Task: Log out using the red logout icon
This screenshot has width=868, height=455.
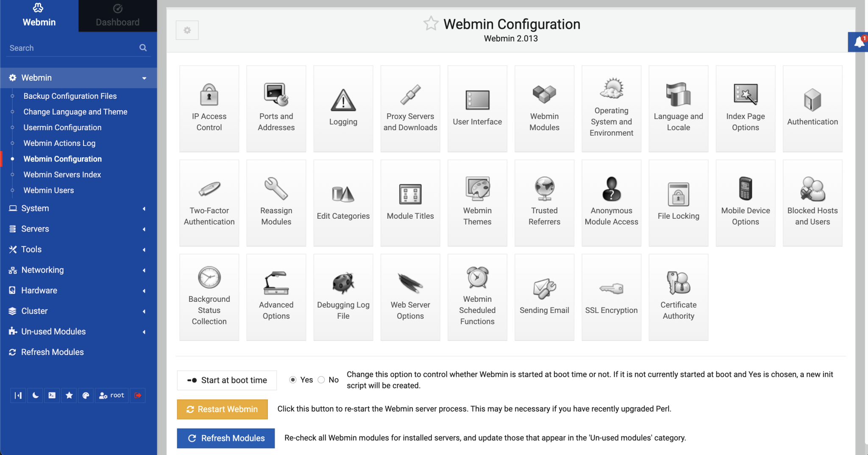Action: point(137,395)
